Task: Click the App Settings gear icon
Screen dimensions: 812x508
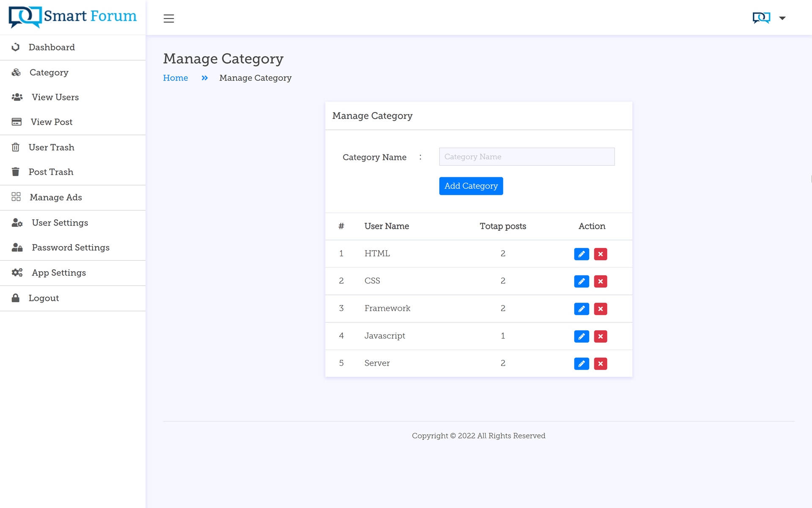Action: point(17,273)
